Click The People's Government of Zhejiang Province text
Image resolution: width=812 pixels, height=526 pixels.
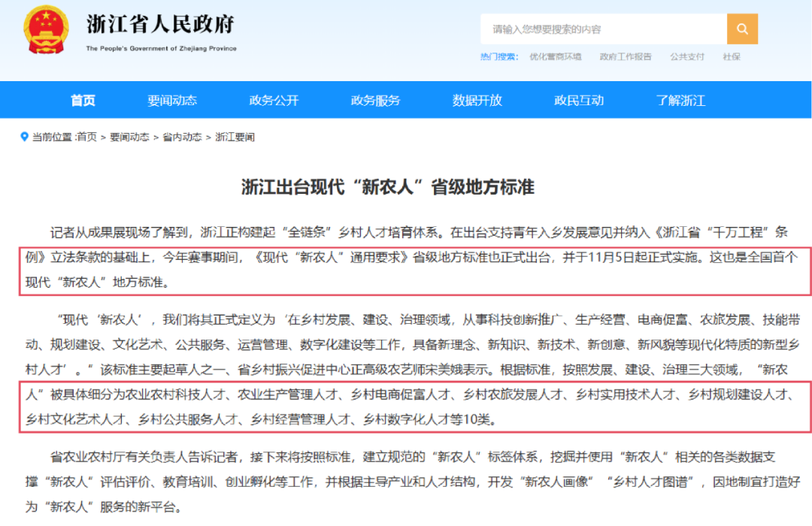(160, 47)
